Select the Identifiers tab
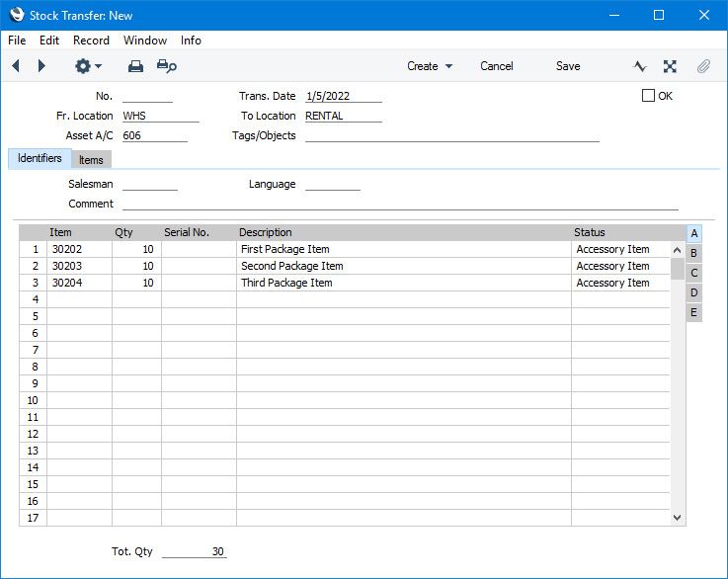The width and height of the screenshot is (728, 579). 40,158
